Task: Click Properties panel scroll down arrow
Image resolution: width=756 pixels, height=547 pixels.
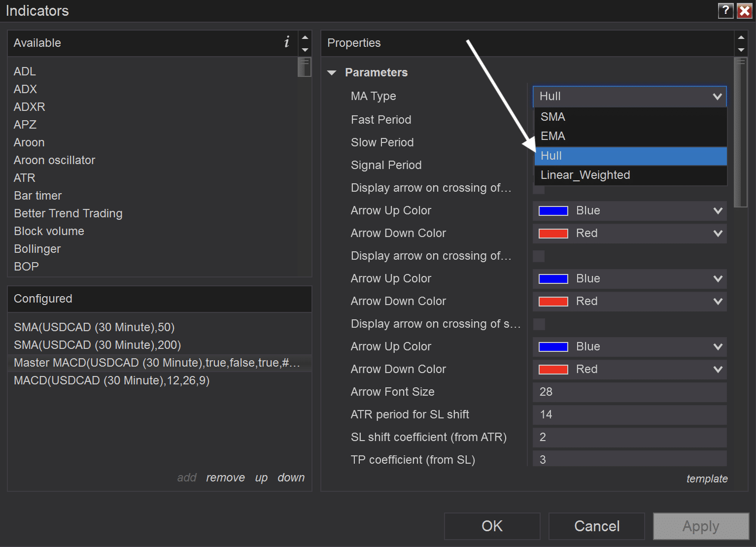Action: pyautogui.click(x=741, y=50)
